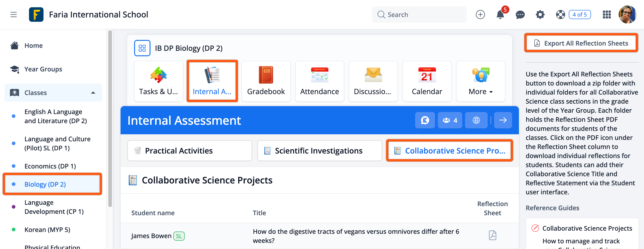Image resolution: width=644 pixels, height=249 pixels.
Task: Open the settings gear icon
Action: pyautogui.click(x=540, y=15)
